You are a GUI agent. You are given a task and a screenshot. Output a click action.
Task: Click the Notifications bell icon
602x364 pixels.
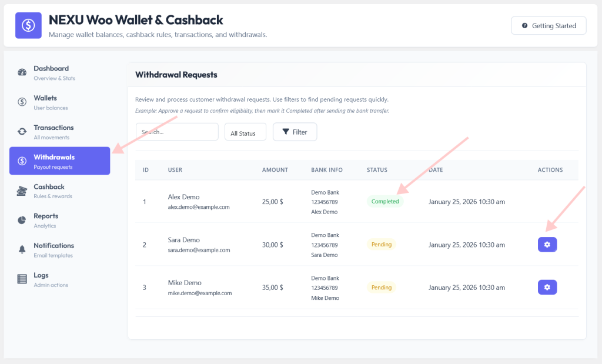22,249
